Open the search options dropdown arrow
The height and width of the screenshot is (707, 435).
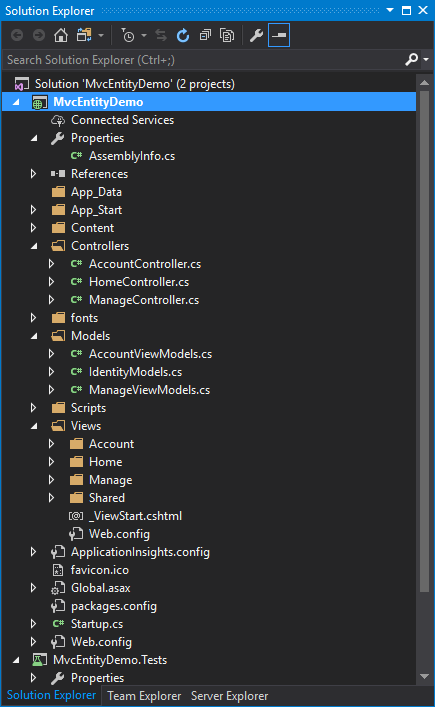pyautogui.click(x=426, y=60)
